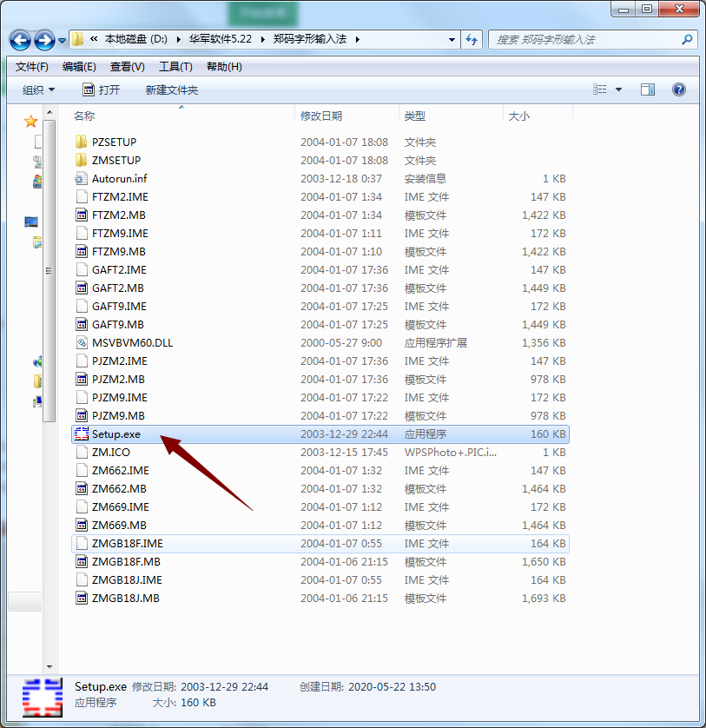Viewport: 706px width, 728px height.
Task: Click the refresh button in the address bar
Action: tap(471, 39)
